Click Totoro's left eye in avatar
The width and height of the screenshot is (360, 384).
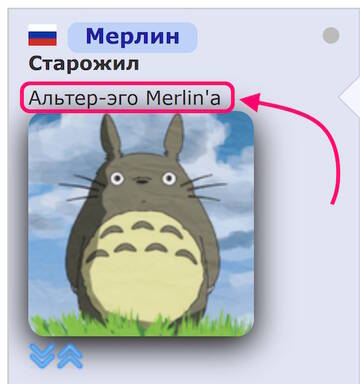point(117,179)
